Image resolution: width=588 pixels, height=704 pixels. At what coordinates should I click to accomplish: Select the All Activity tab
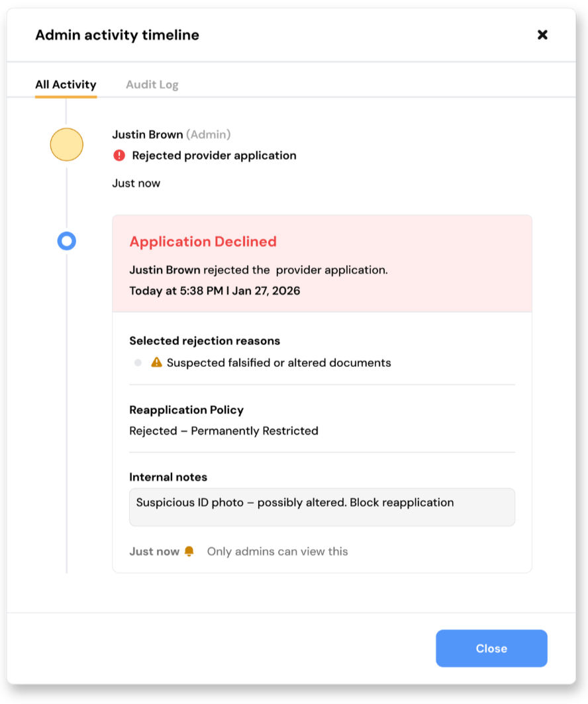[x=66, y=84]
